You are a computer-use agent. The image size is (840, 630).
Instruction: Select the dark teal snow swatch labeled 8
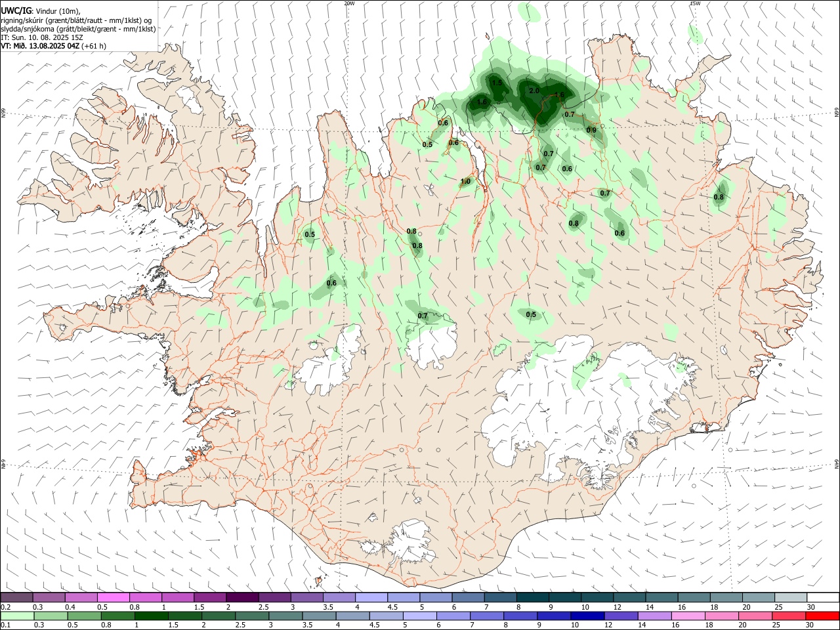point(532,597)
